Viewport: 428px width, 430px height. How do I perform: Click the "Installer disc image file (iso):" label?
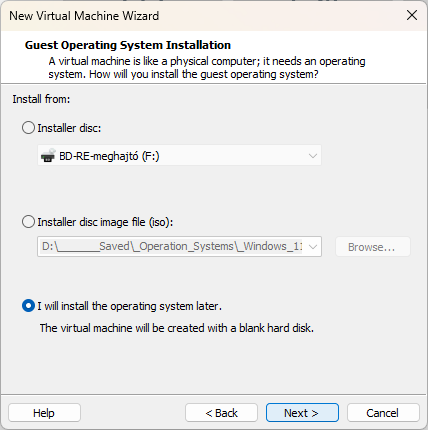click(x=105, y=222)
